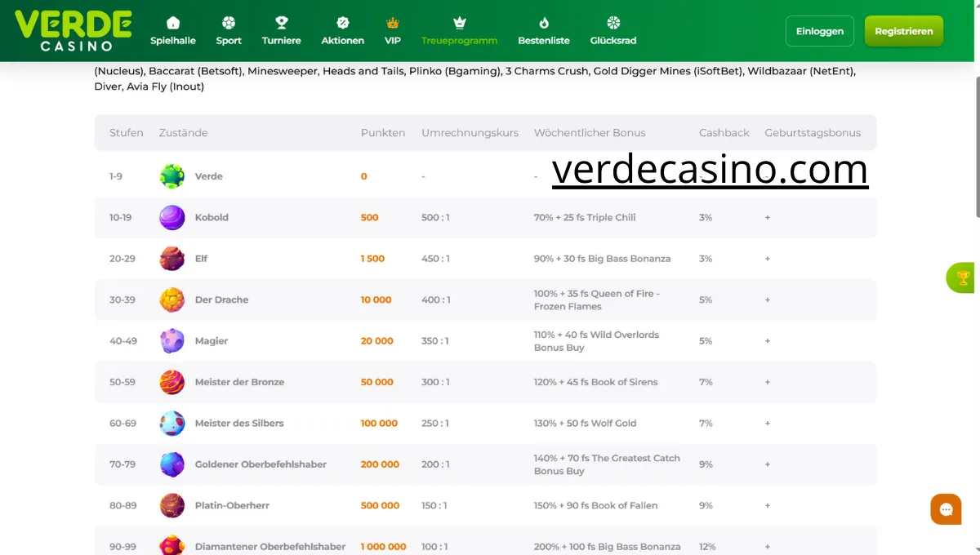Click the Kobold purple planet icon
The height and width of the screenshot is (555, 980).
172,218
